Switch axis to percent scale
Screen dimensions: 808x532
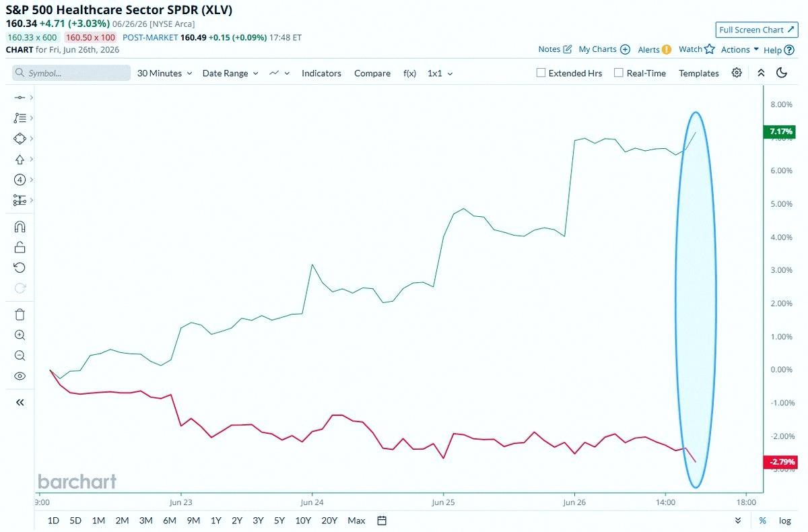click(762, 521)
